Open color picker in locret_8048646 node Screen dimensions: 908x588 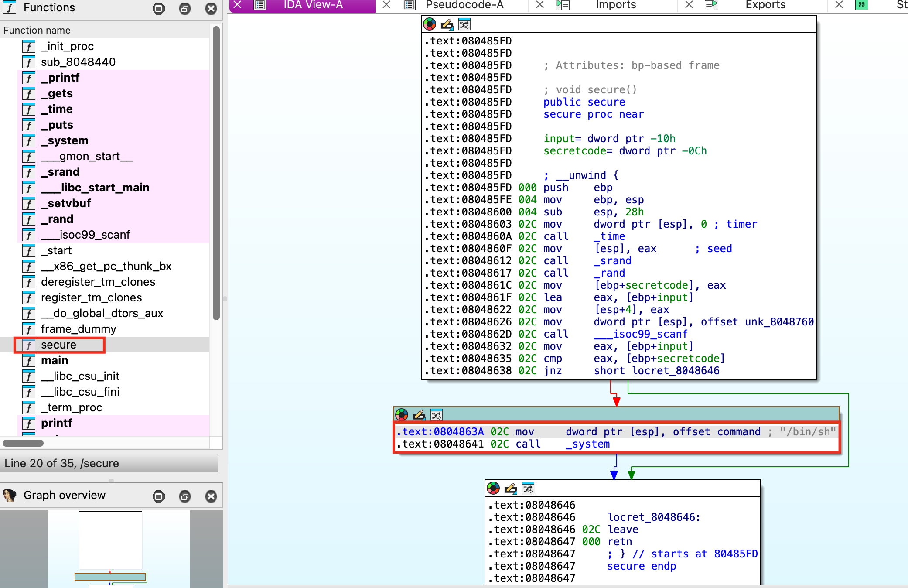pos(493,488)
